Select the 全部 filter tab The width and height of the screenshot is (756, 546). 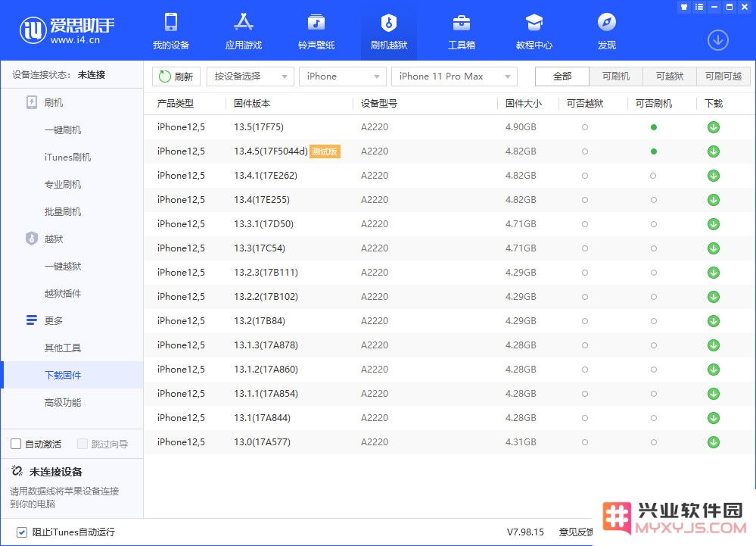(x=562, y=76)
